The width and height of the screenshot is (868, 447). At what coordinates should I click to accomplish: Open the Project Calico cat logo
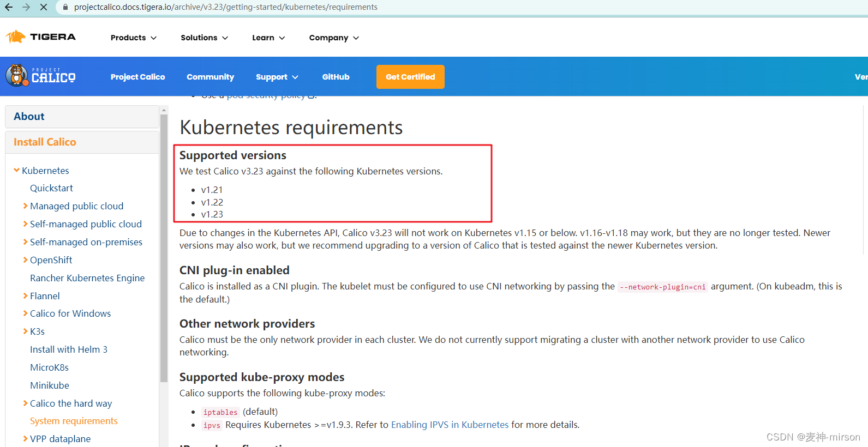[41, 76]
